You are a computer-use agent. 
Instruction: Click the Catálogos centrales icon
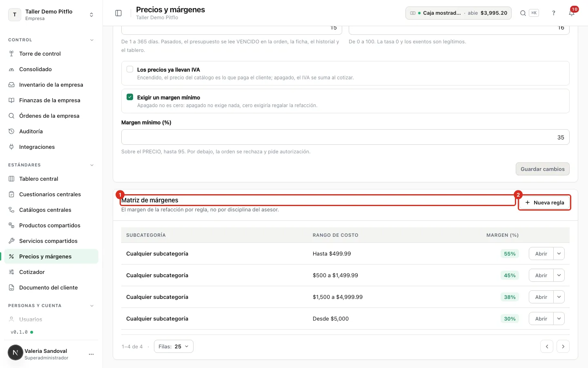click(11, 210)
